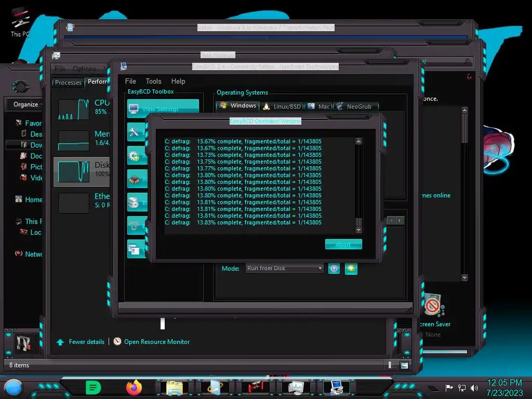Viewport: 532px width, 399px height.
Task: Switch to the NeoGrub tab
Action: pyautogui.click(x=355, y=107)
